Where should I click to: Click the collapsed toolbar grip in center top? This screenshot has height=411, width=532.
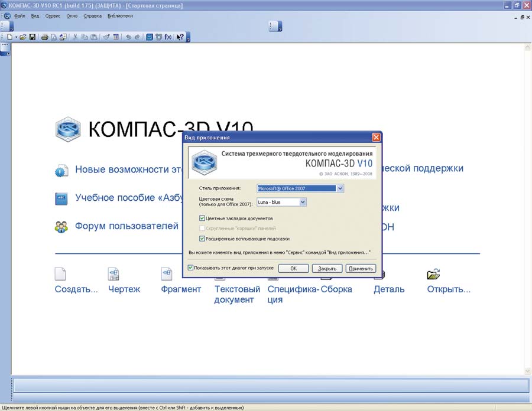click(x=275, y=26)
